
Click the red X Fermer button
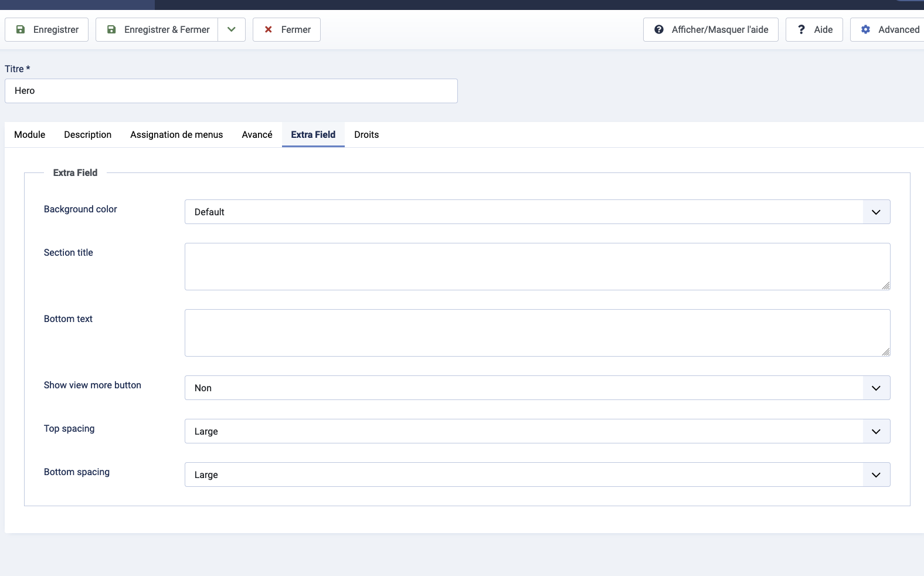tap(287, 30)
